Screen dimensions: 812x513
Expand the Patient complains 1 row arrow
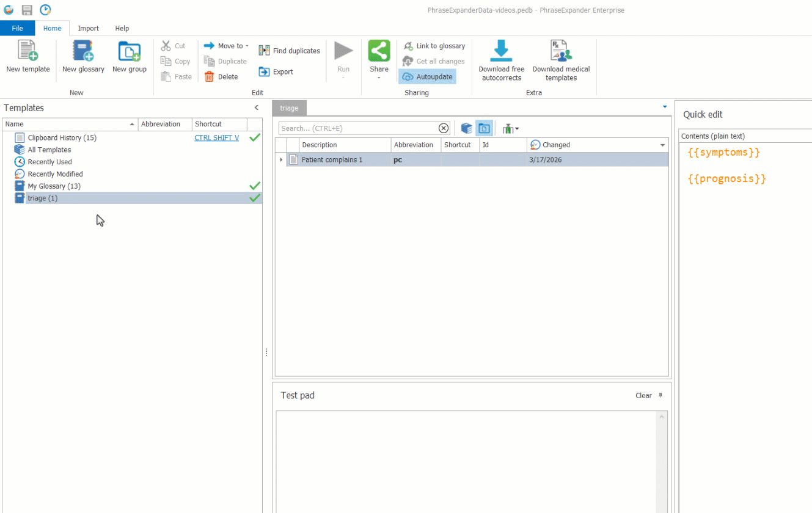point(281,160)
